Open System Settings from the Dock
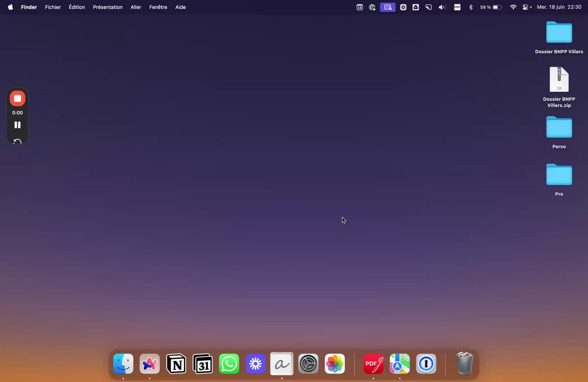 click(308, 364)
